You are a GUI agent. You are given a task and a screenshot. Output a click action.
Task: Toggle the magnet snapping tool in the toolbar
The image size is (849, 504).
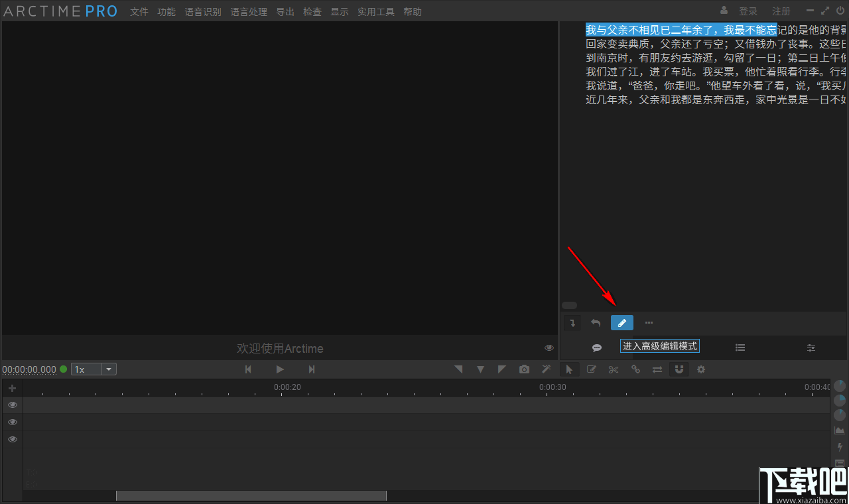(679, 369)
